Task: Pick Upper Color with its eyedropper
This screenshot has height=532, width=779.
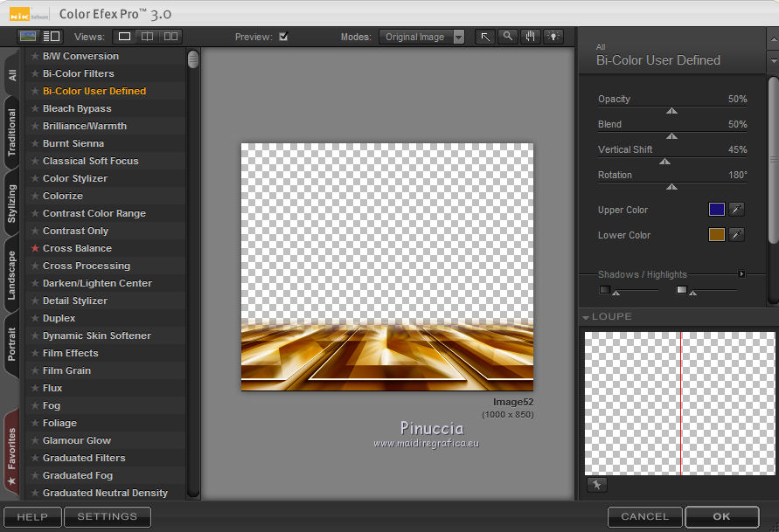Action: click(737, 210)
